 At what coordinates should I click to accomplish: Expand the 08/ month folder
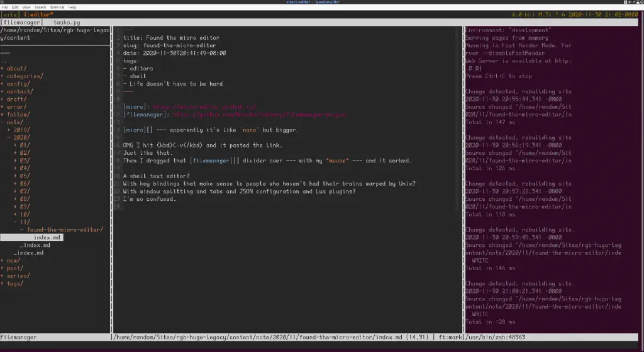[x=22, y=198]
